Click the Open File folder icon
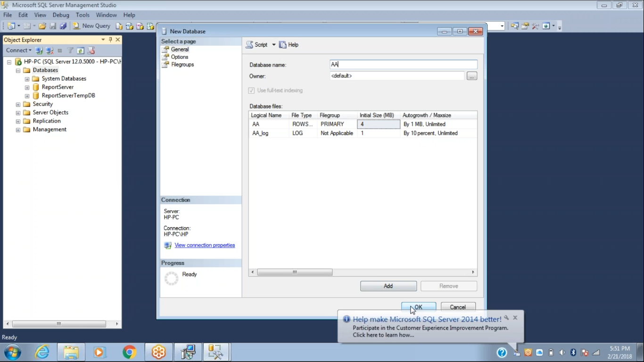Screen dimensions: 644x362 coord(42,26)
